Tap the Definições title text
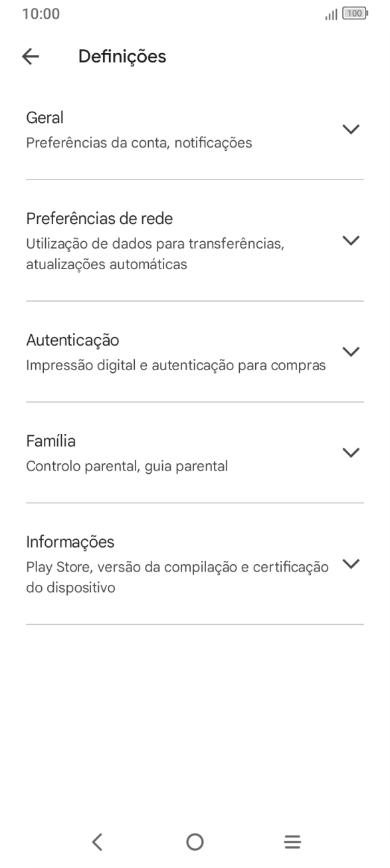Viewport: 390px width, 868px height. (x=122, y=56)
